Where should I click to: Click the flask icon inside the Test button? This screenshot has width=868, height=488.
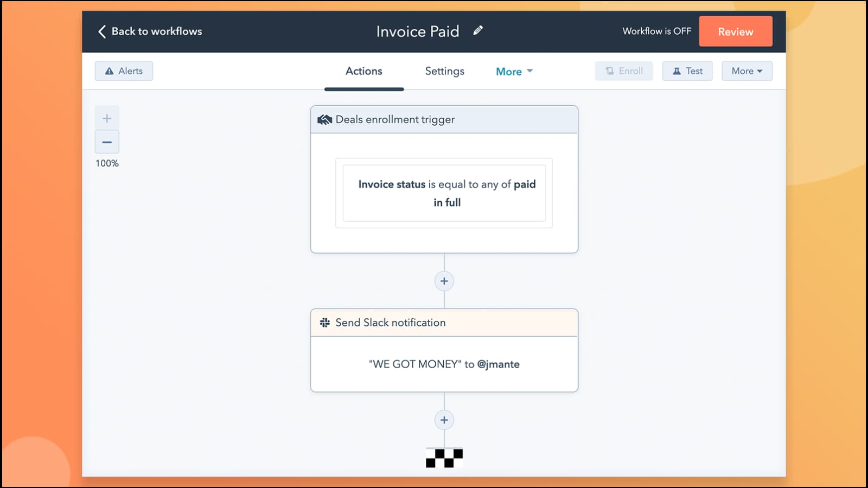pos(678,70)
